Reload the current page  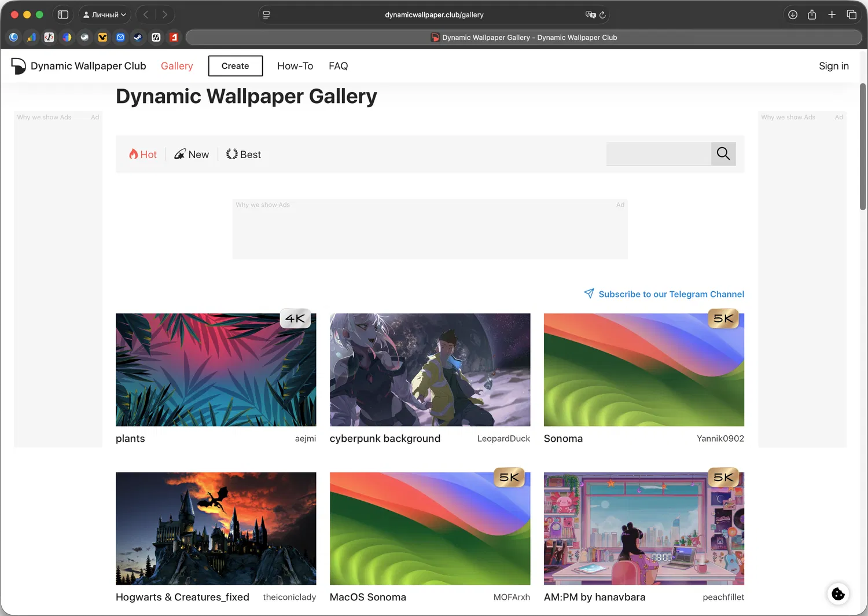tap(602, 14)
